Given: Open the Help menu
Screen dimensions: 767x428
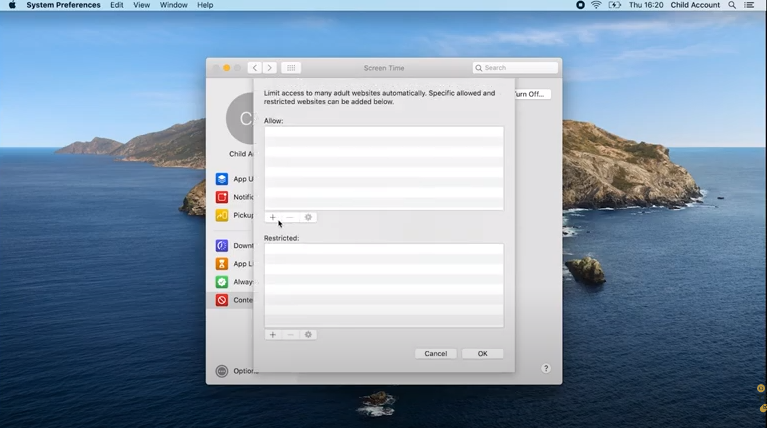Looking at the screenshot, I should tap(205, 5).
